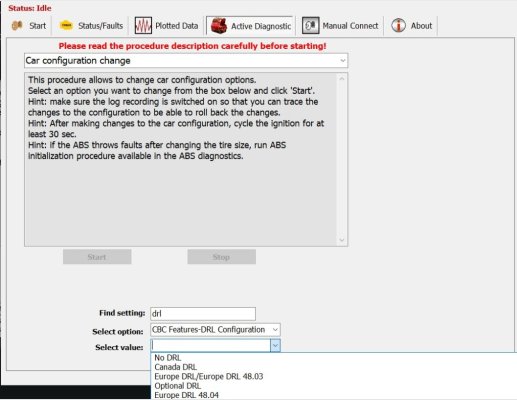The width and height of the screenshot is (517, 400).
Task: Click inside the Select value text field
Action: pos(211,346)
